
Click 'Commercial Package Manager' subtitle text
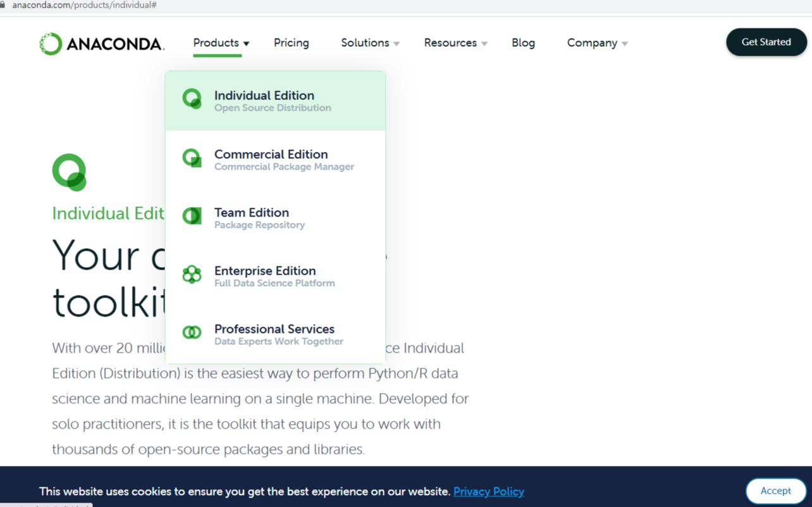pos(284,167)
